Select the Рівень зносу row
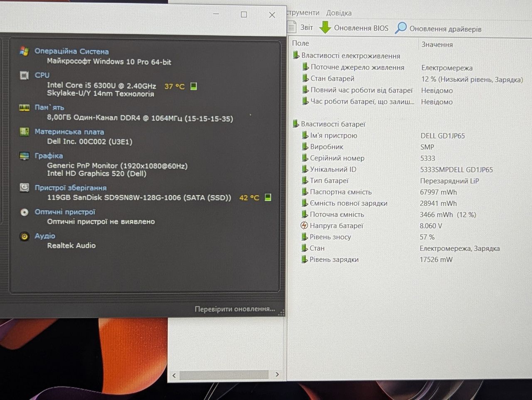 pyautogui.click(x=367, y=237)
